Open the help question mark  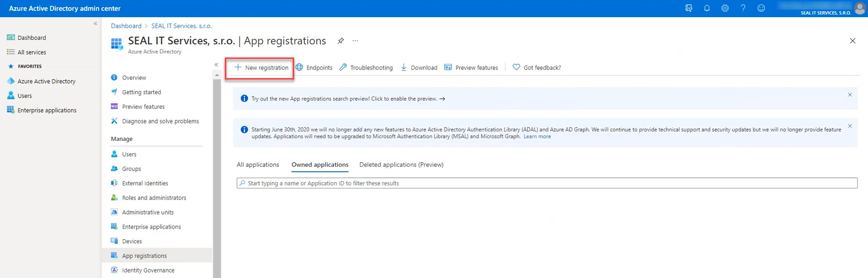743,8
